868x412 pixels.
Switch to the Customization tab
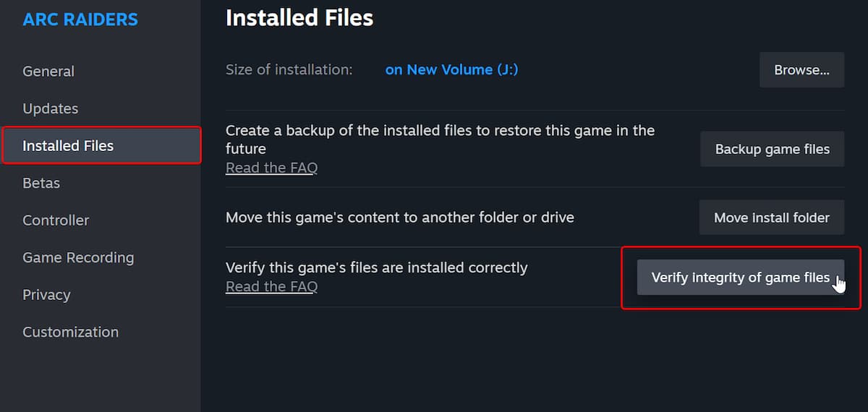point(70,332)
